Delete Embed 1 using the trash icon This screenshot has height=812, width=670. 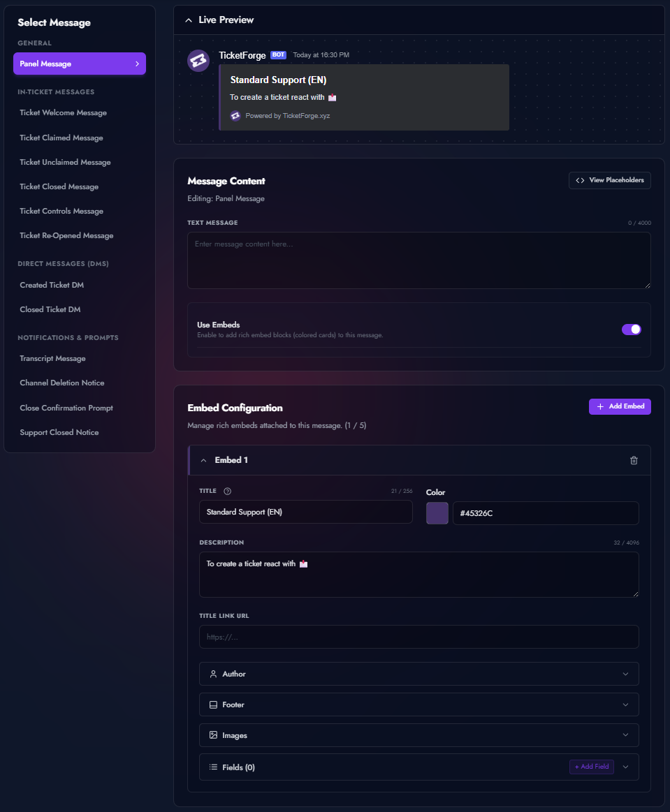(634, 460)
